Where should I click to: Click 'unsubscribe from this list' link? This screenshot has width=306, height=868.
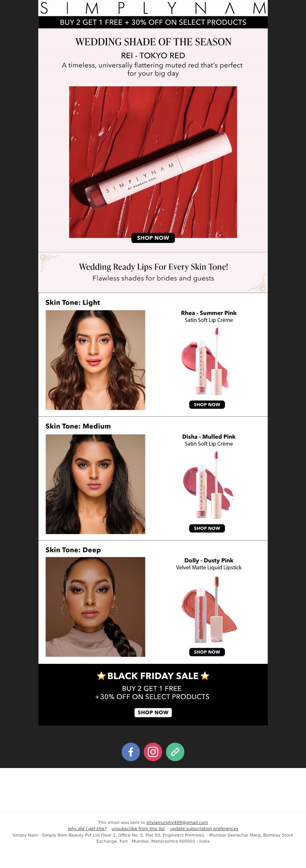pos(138,829)
